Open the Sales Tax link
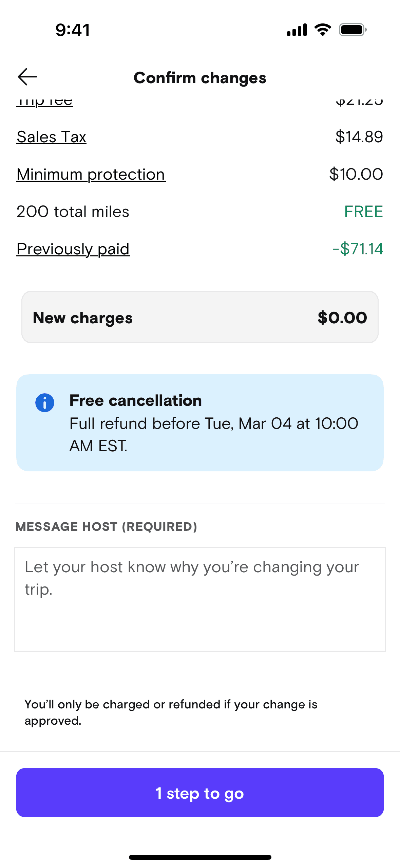400x868 pixels. tap(51, 137)
